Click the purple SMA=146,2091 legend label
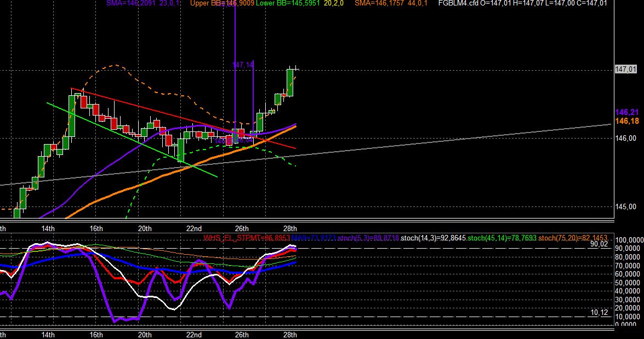 [x=132, y=3]
